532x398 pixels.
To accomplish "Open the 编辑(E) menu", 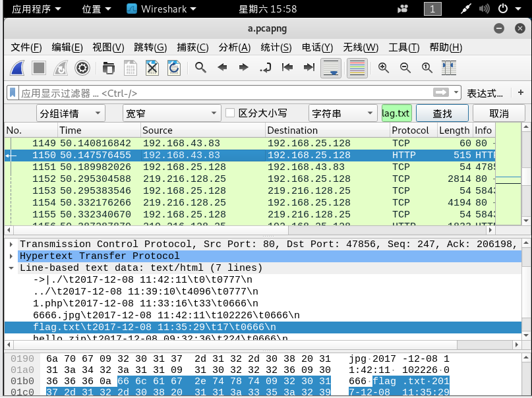I will tap(67, 47).
